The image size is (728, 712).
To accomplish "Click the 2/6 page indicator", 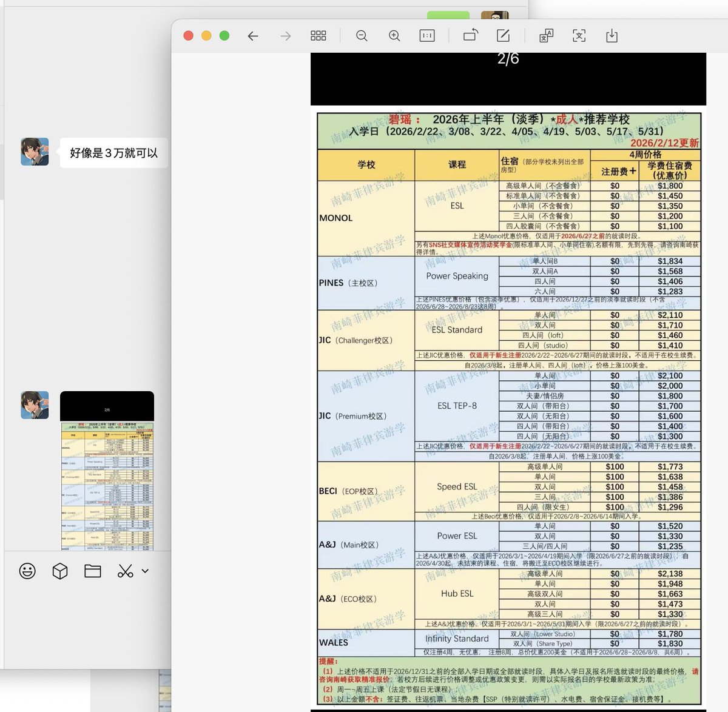I will click(508, 59).
